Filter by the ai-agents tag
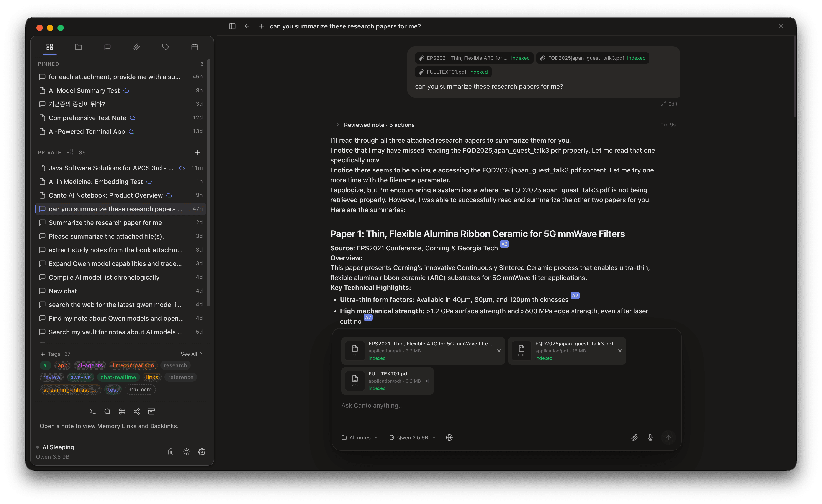 (x=90, y=365)
